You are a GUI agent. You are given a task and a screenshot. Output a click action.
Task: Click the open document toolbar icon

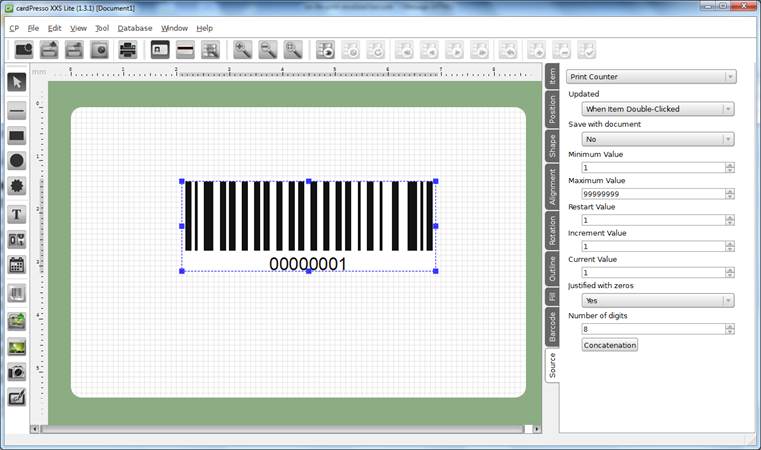tap(49, 50)
